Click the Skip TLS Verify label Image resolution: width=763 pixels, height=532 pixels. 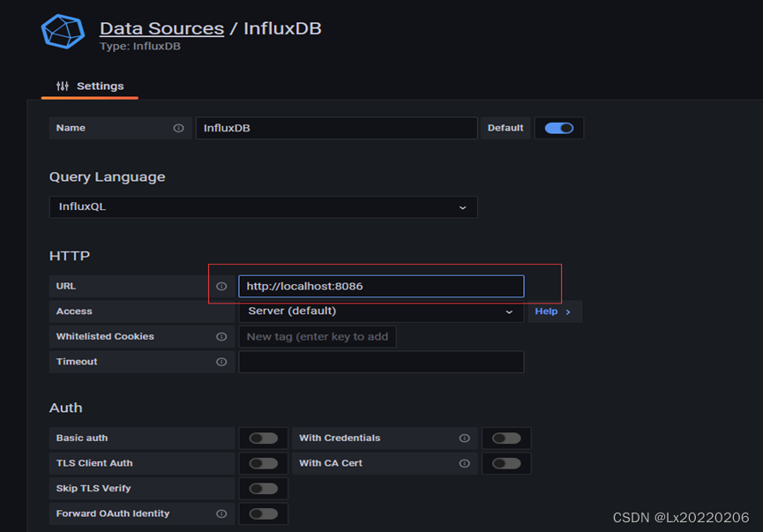tap(94, 488)
